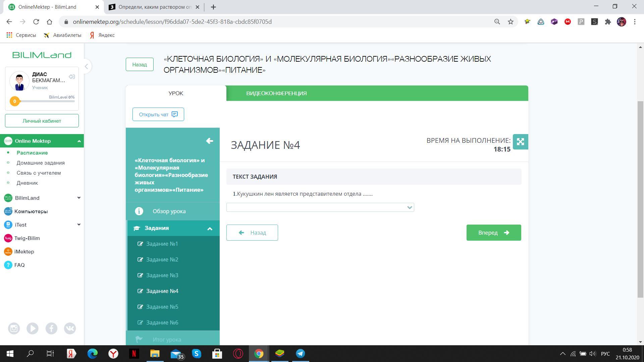
Task: Collapse the left sidebar chevron
Action: pos(86,66)
